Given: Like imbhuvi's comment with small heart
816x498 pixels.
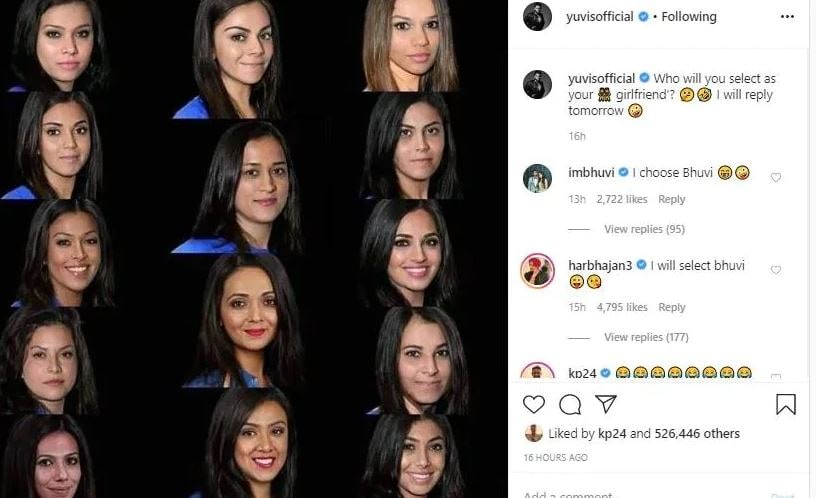Looking at the screenshot, I should click(x=775, y=177).
